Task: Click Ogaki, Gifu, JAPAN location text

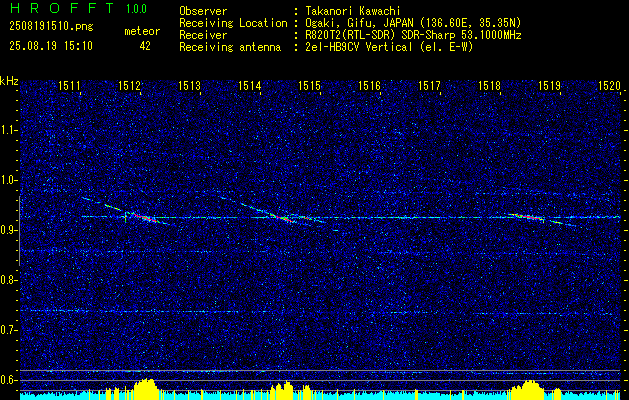Action: [413, 23]
